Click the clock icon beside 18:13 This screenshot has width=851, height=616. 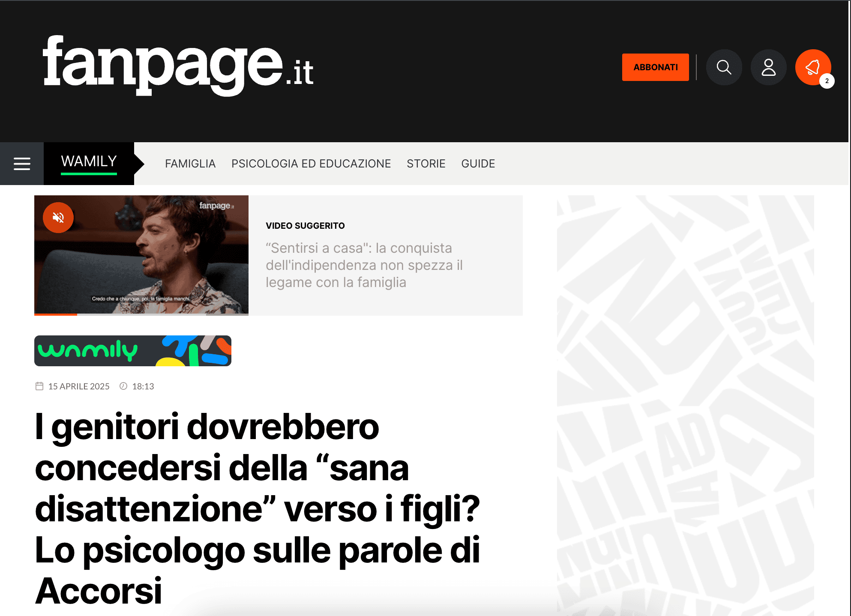[x=123, y=386]
